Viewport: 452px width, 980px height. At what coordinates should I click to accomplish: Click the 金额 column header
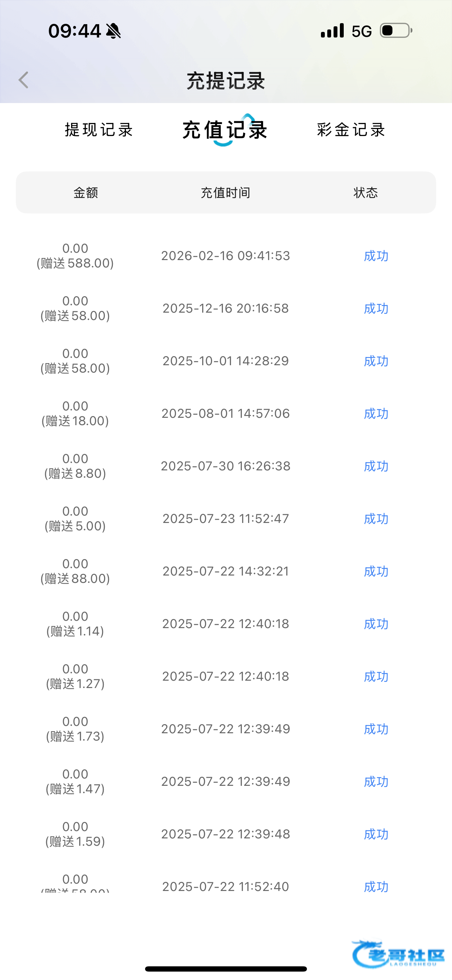(85, 193)
